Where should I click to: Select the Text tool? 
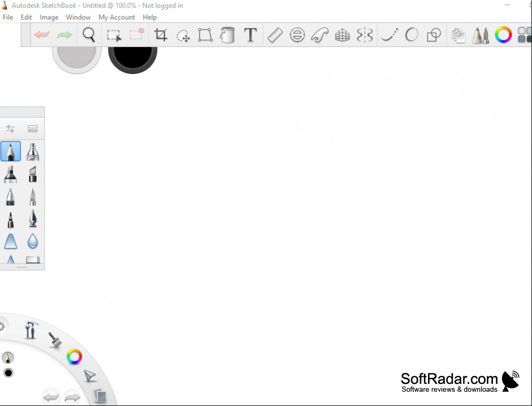tap(250, 35)
